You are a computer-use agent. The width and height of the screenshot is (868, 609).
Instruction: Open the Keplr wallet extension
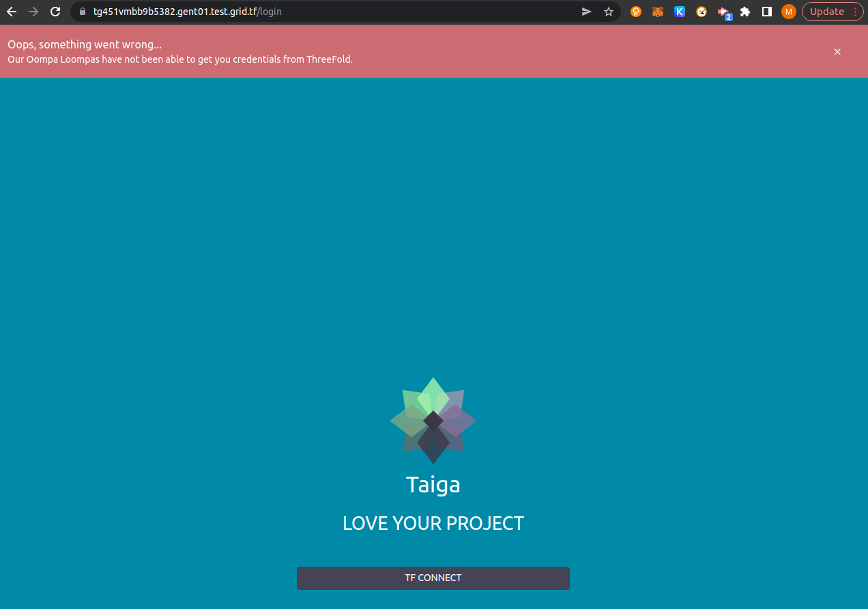(680, 12)
